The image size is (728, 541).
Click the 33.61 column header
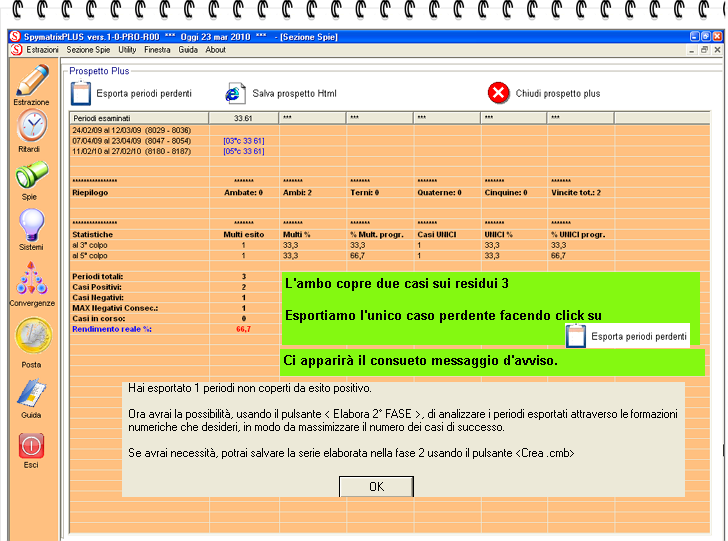click(x=243, y=118)
